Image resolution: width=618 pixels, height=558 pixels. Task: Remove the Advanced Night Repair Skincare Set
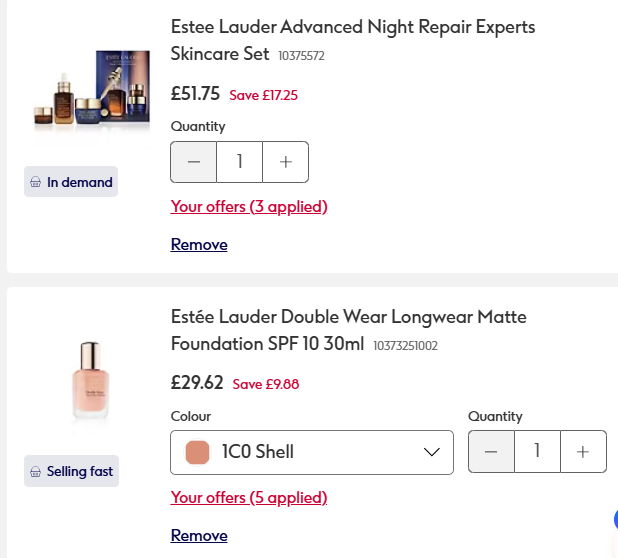199,244
